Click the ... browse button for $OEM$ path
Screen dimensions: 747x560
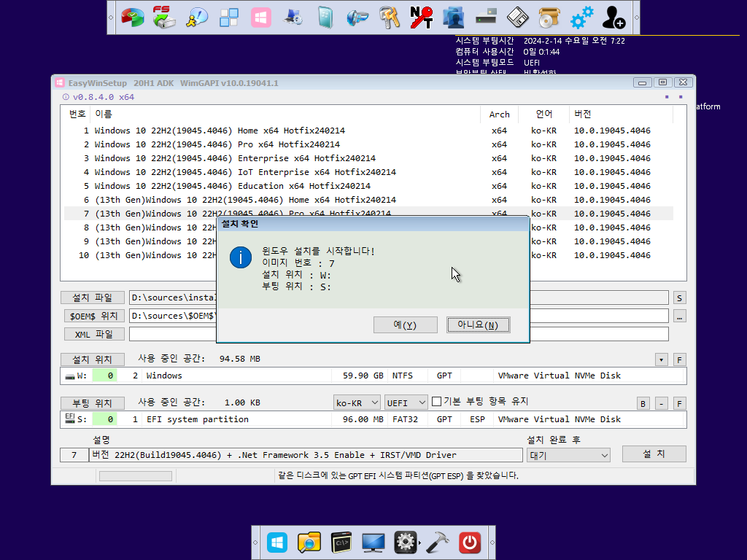click(x=679, y=316)
